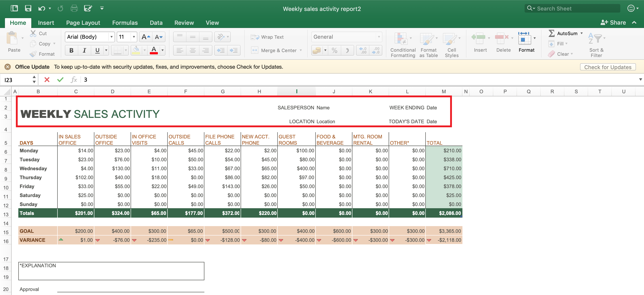Click the Save icon
644x295 pixels.
pyautogui.click(x=28, y=8)
